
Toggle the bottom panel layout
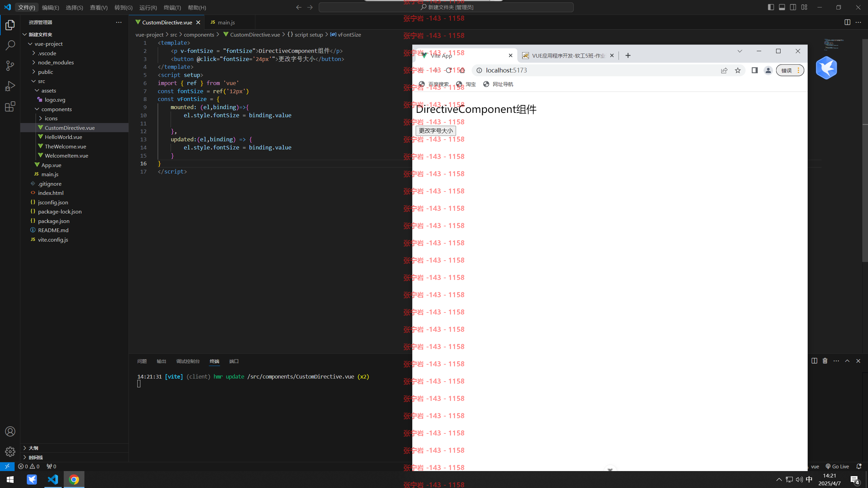782,7
